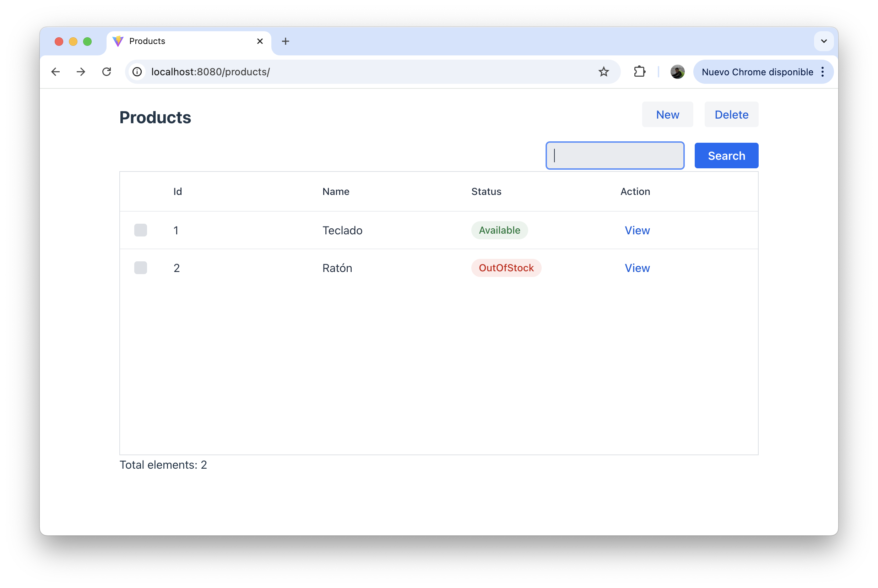
Task: Open the Chrome profile avatar
Action: (677, 72)
